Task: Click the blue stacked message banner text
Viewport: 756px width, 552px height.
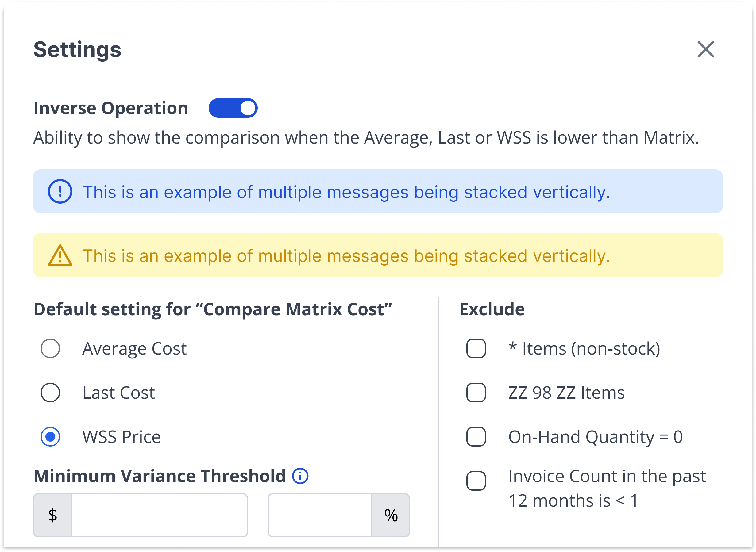Action: tap(346, 192)
